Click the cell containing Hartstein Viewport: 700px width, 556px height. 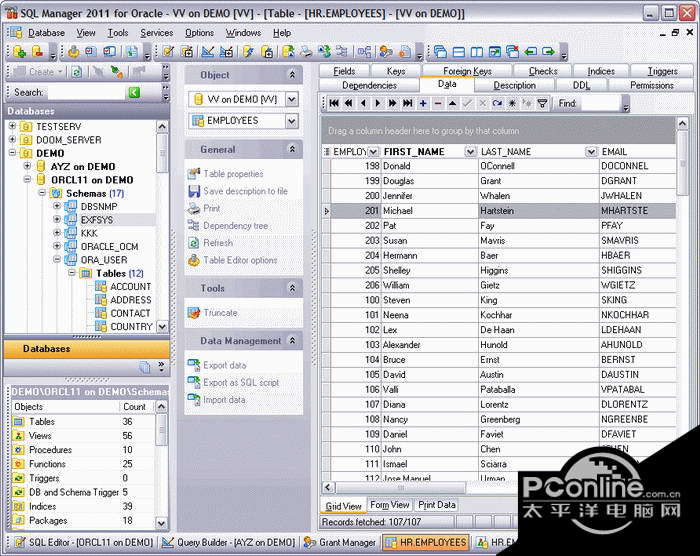point(538,210)
